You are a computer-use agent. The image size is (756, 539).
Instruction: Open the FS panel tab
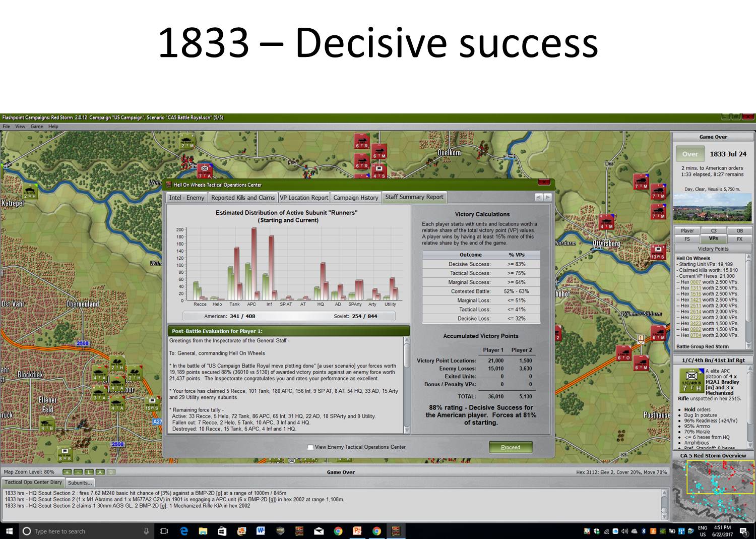[x=687, y=239]
